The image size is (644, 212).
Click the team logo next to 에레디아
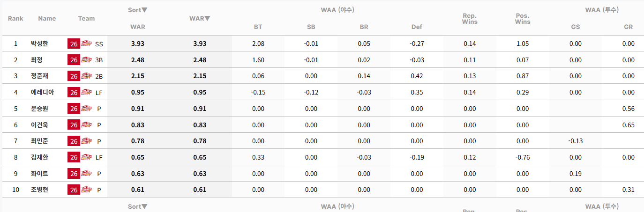(87, 92)
